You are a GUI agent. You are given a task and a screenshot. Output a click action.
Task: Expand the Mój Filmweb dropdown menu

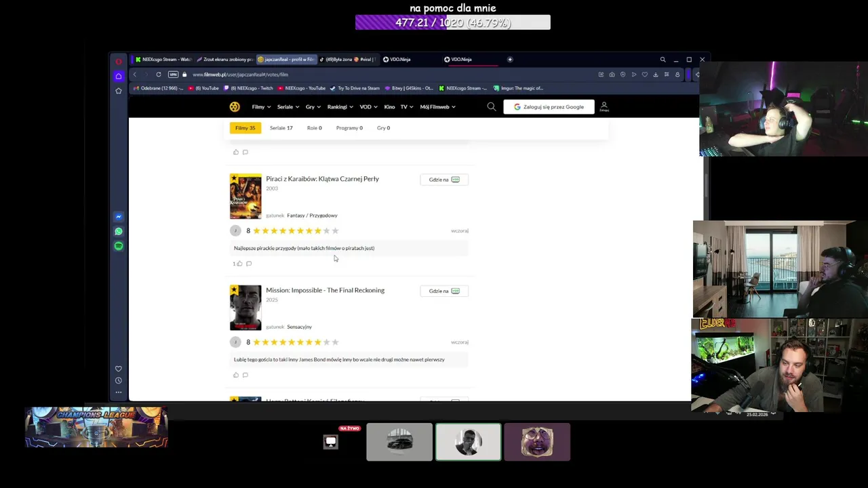tap(437, 107)
